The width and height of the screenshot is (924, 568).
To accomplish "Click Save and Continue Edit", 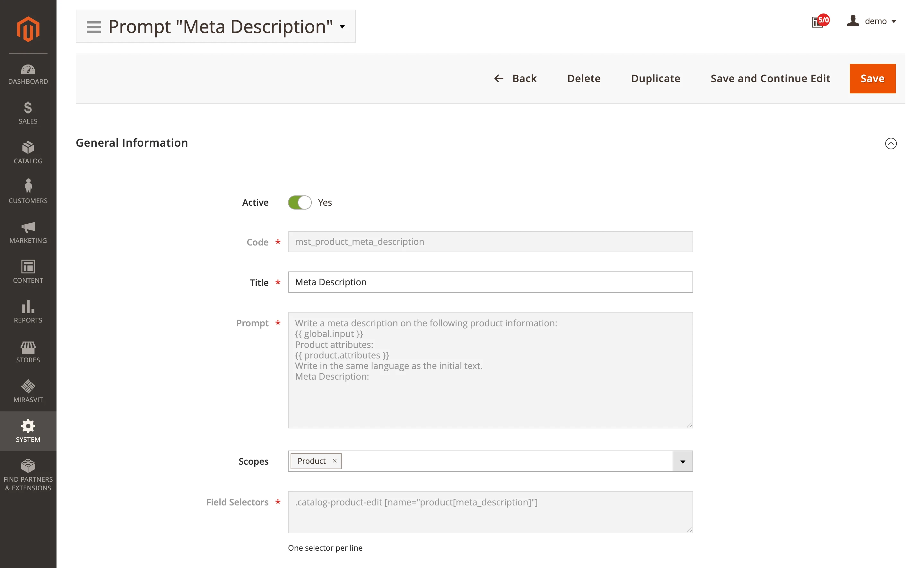I will coord(770,79).
